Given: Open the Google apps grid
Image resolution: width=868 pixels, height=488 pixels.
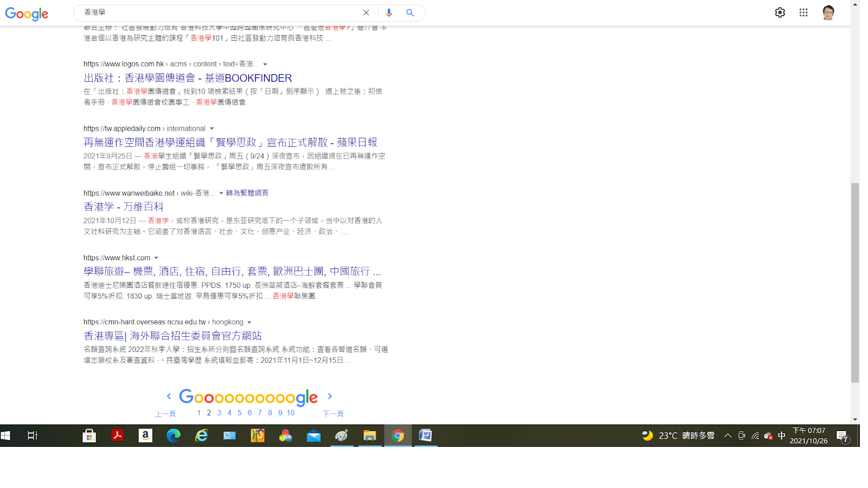Looking at the screenshot, I should [803, 12].
